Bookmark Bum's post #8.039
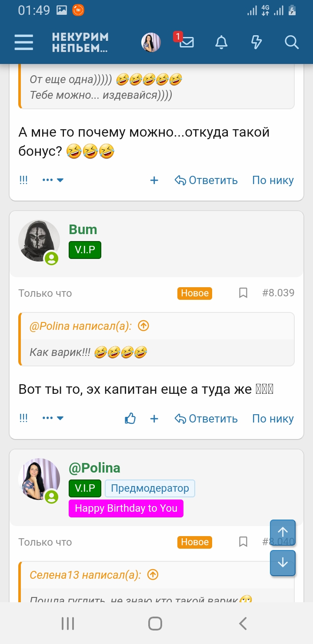 pos(243,293)
